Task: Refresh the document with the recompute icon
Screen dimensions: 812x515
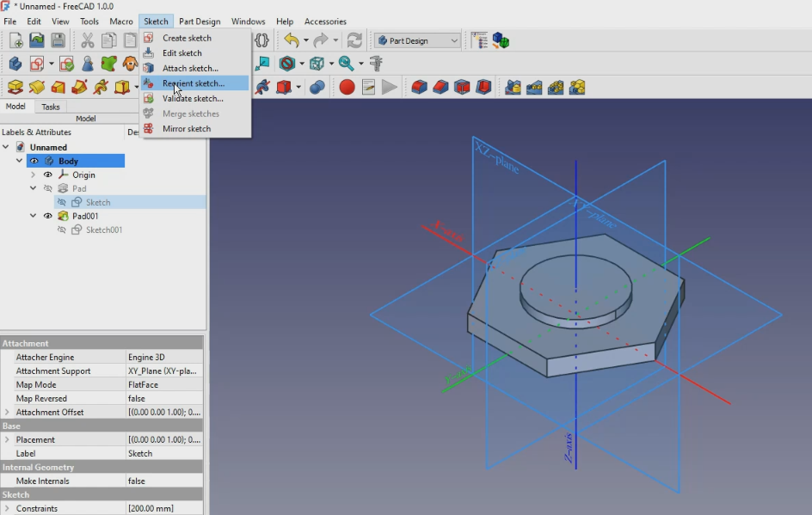Action: click(354, 40)
